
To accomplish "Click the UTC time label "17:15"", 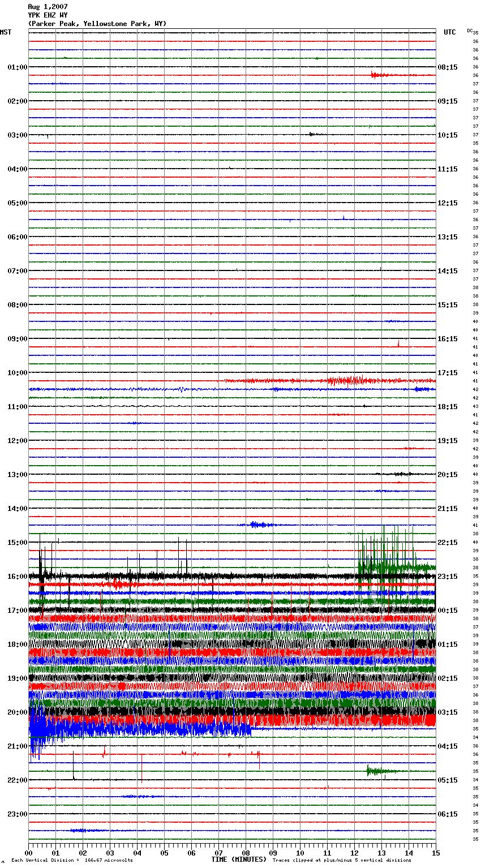I will pos(448,373).
